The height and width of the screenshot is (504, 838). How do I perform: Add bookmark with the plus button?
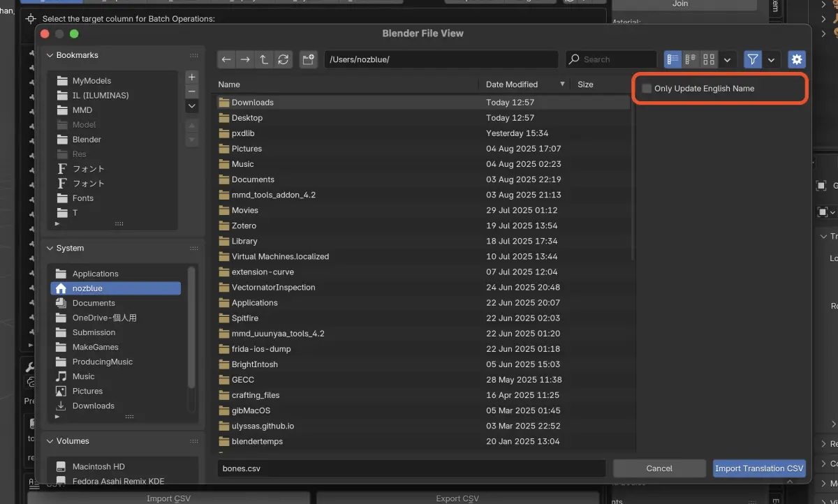192,77
